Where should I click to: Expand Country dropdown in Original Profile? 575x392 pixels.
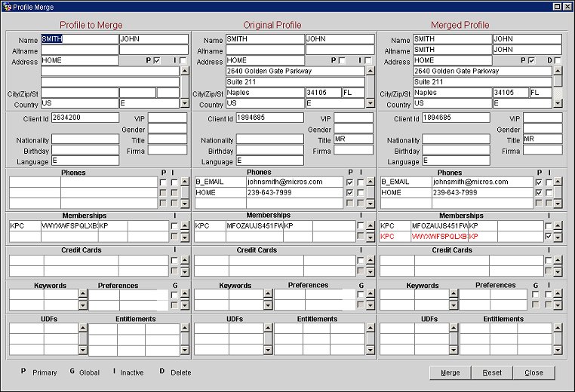pyautogui.click(x=370, y=103)
